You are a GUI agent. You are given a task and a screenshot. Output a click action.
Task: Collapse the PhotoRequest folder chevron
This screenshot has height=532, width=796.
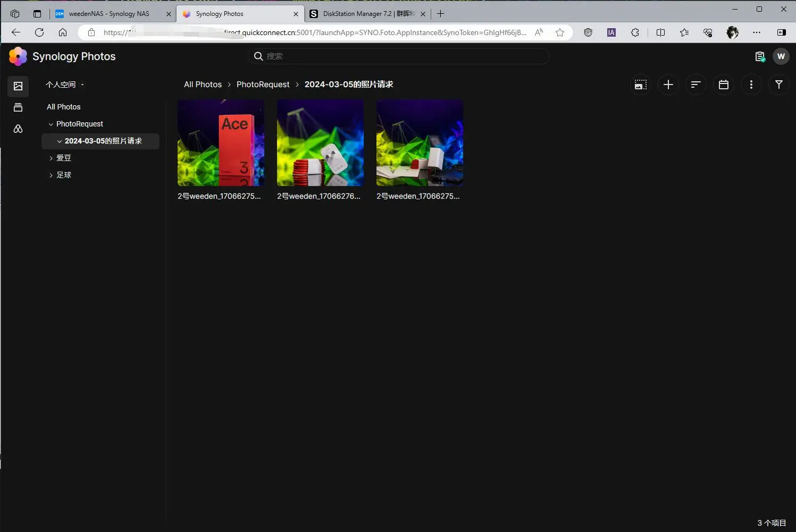pos(51,124)
